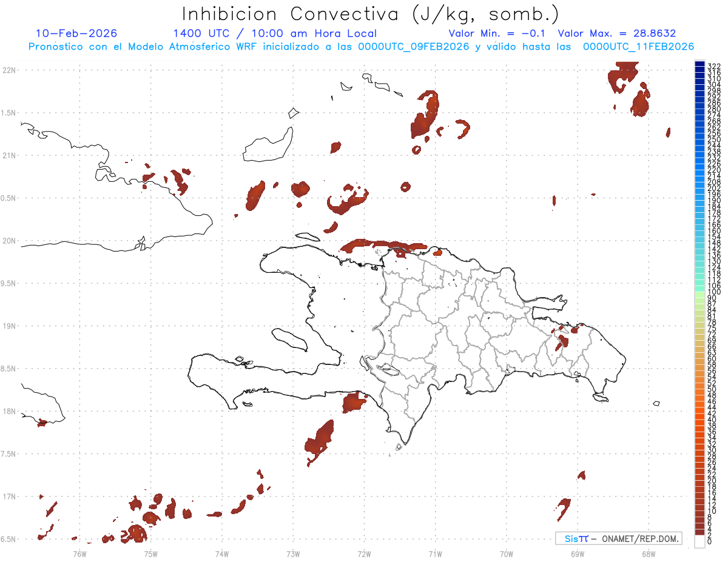Screen dimensions: 728x562
Task: Click the 70W longitude label
Action: [506, 553]
